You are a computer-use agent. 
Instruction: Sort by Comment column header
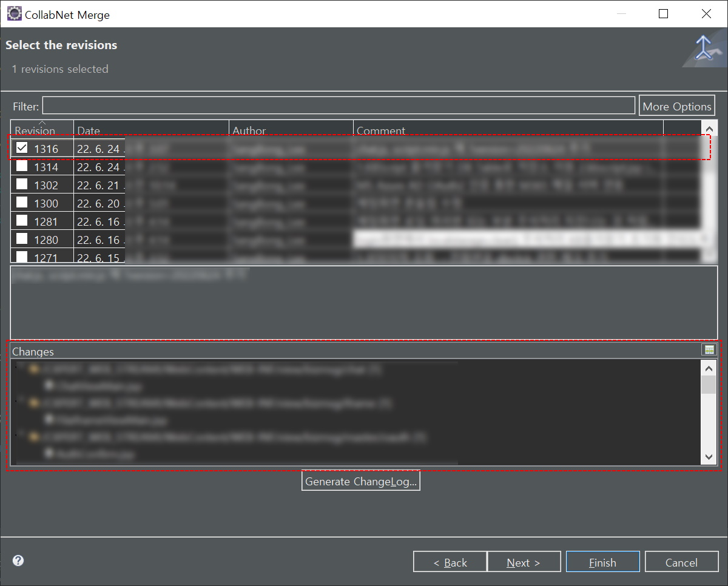point(508,129)
